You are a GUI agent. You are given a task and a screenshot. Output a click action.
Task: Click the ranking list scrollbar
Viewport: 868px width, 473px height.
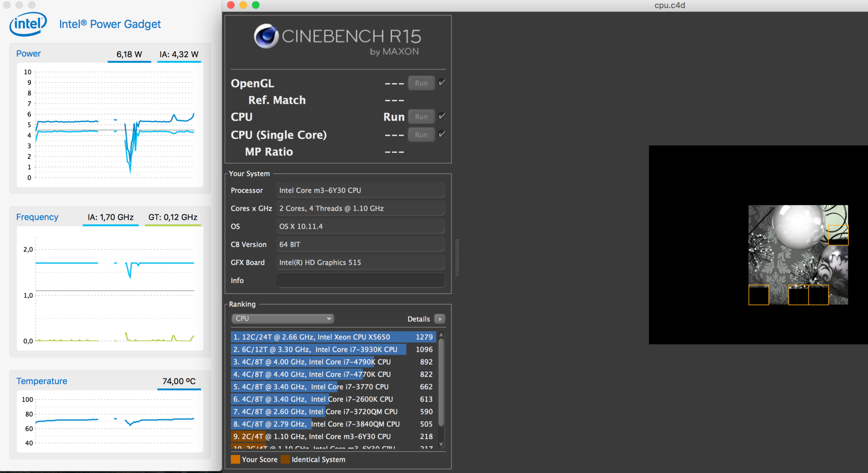pos(441,382)
